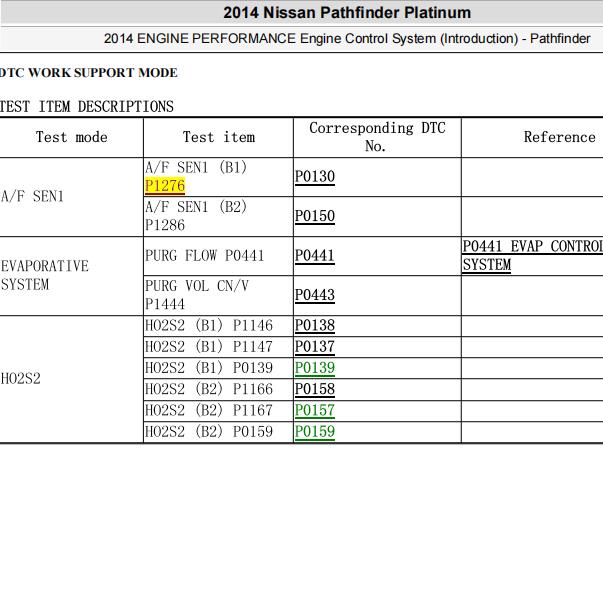The image size is (603, 603).
Task: Click the 'A/F SEN1 (B1)' test item text
Action: [196, 168]
